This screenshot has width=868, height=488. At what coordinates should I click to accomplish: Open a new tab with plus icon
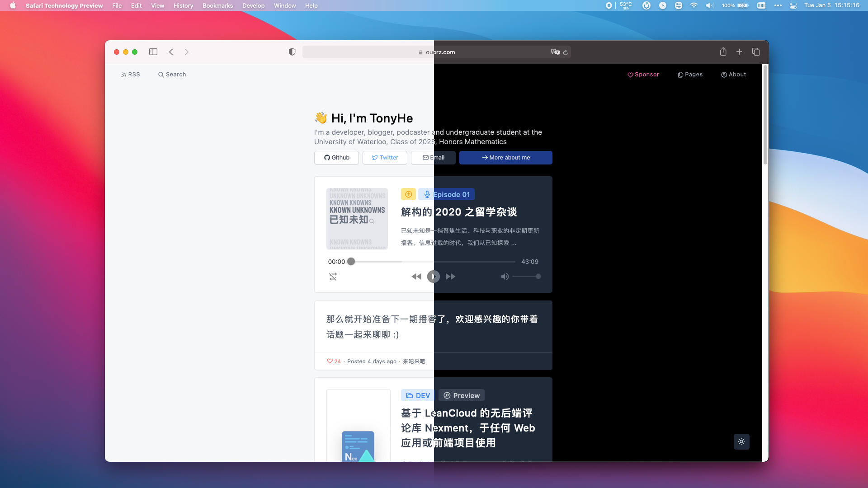[x=739, y=52]
